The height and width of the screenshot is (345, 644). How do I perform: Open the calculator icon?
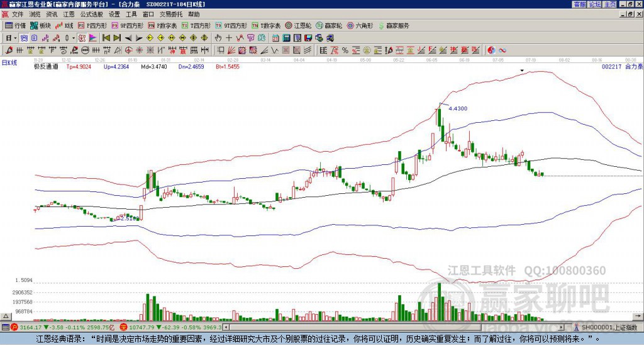286,38
